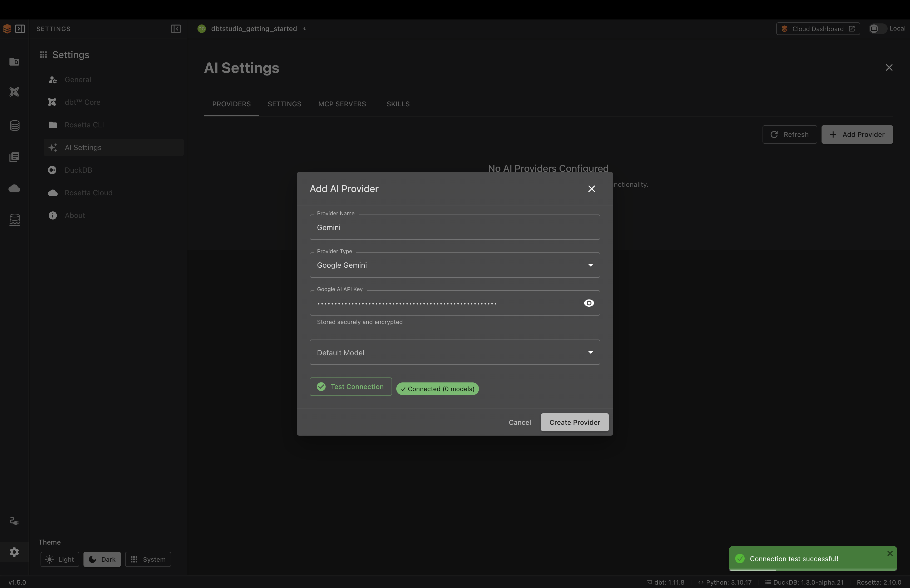Switch to the SKILLS tab
The width and height of the screenshot is (910, 588).
point(398,104)
